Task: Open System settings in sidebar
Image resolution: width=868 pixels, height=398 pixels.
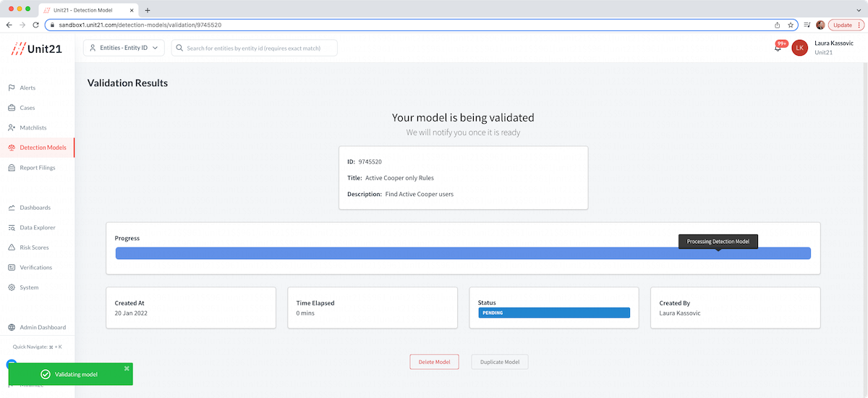Action: [x=29, y=287]
